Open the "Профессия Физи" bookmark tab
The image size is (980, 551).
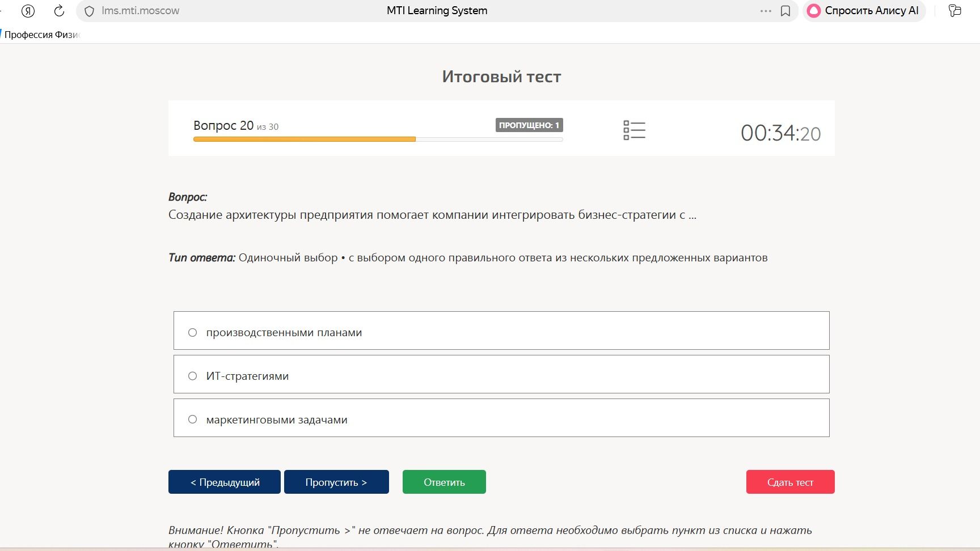(x=42, y=35)
